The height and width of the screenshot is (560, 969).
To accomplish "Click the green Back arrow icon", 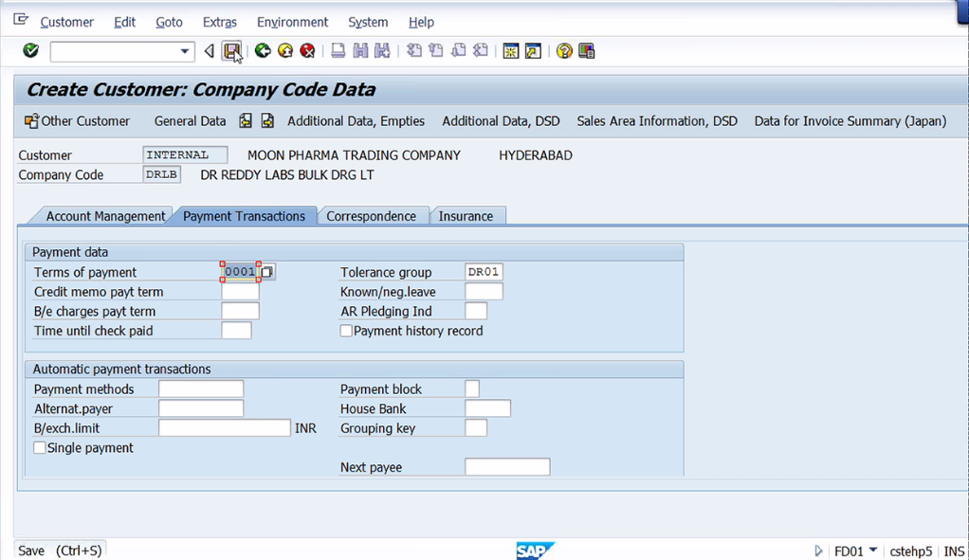I will coord(263,50).
